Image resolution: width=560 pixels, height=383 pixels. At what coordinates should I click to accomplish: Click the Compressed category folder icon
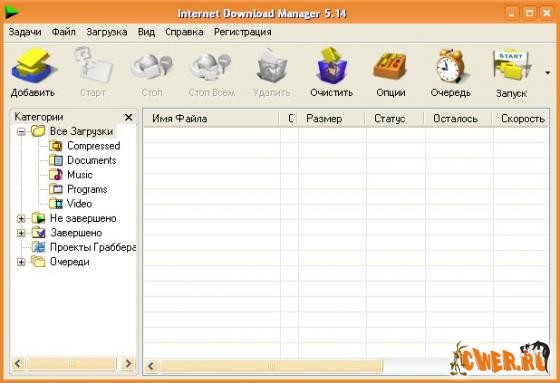(x=56, y=146)
